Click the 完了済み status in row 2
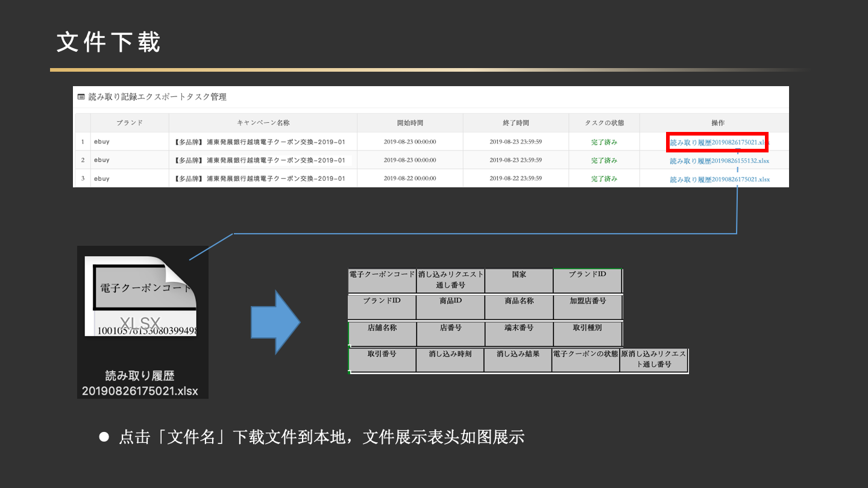Screen dimensions: 868x488 pos(604,160)
